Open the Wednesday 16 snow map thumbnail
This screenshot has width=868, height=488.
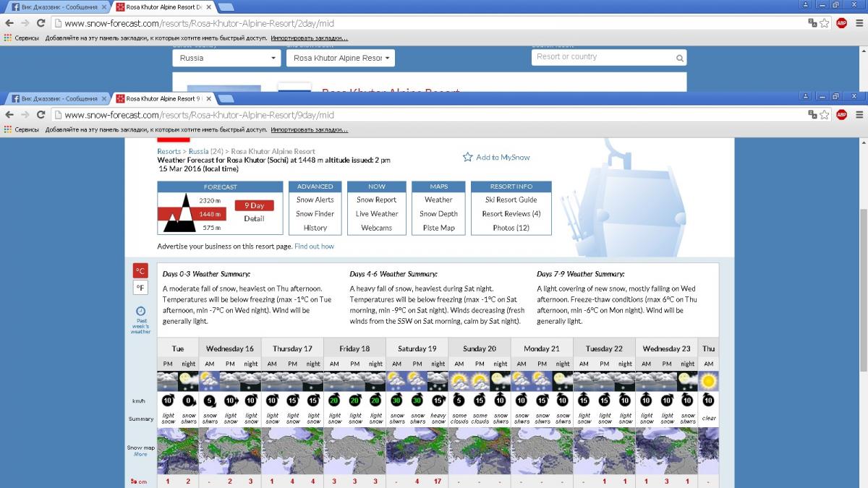point(230,451)
